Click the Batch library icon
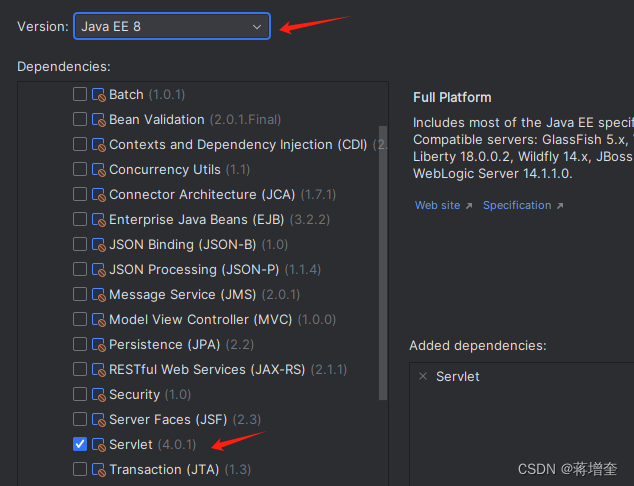 click(99, 95)
